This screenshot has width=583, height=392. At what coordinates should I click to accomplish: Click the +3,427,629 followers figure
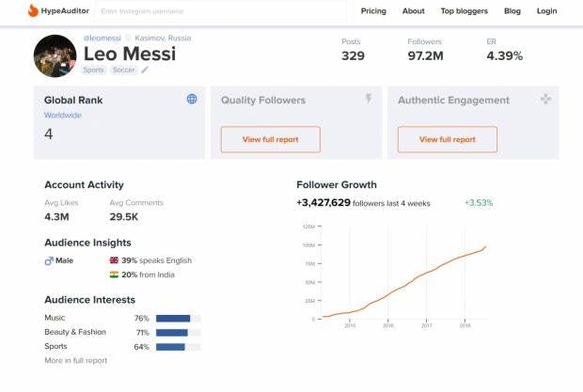(x=323, y=202)
